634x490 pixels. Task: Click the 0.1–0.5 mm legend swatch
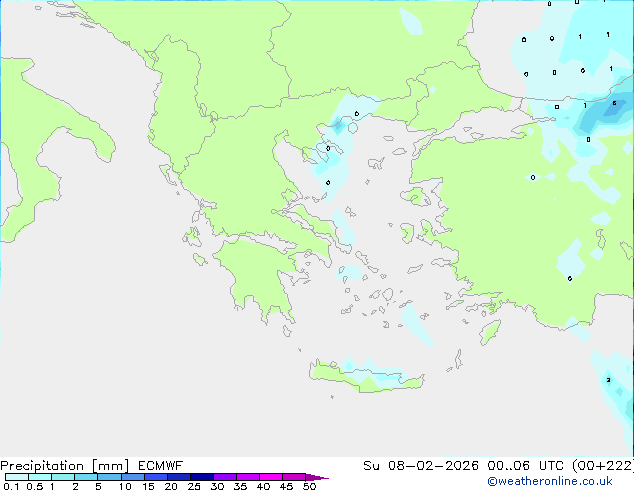(x=17, y=477)
